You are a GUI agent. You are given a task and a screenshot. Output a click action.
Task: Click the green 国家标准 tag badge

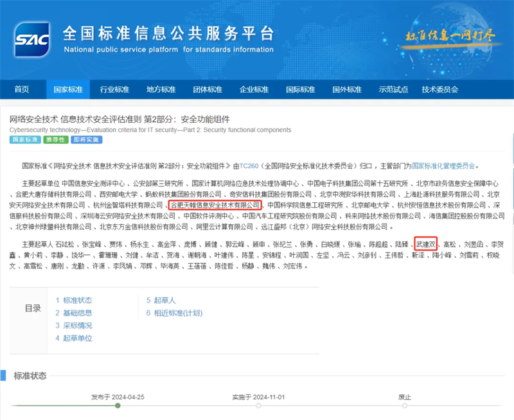[x=24, y=139]
